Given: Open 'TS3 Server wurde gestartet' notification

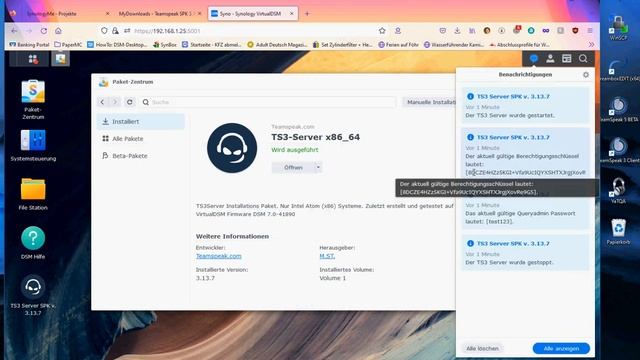Looking at the screenshot, I should pyautogui.click(x=525, y=105).
